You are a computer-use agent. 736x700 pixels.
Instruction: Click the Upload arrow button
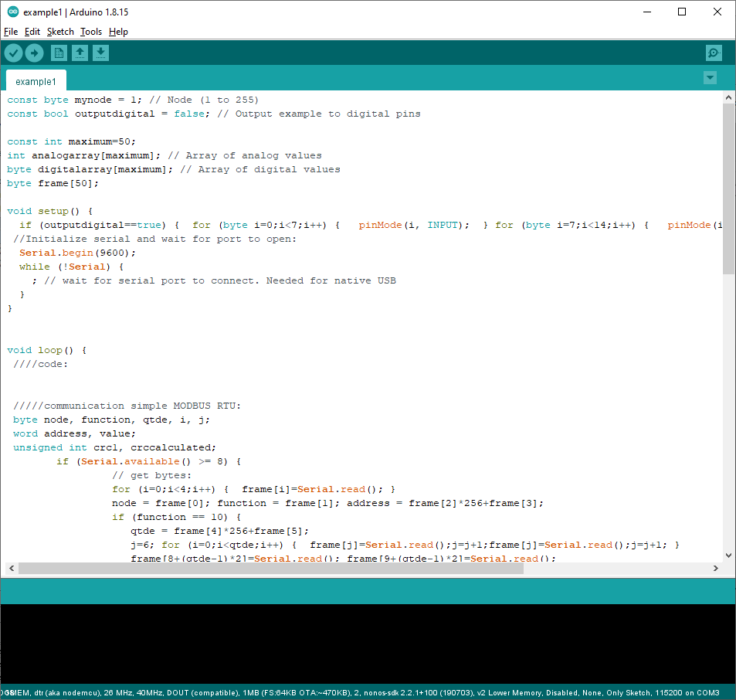pyautogui.click(x=34, y=53)
